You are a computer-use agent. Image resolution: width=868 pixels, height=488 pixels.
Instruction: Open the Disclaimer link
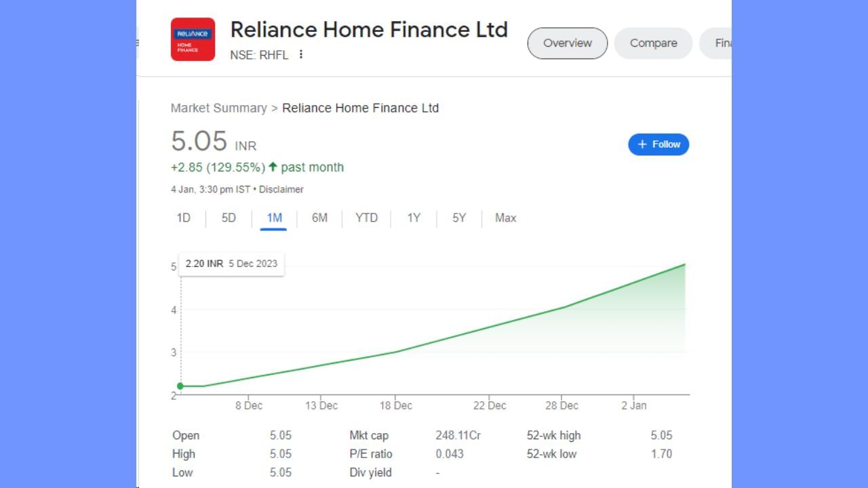tap(281, 189)
